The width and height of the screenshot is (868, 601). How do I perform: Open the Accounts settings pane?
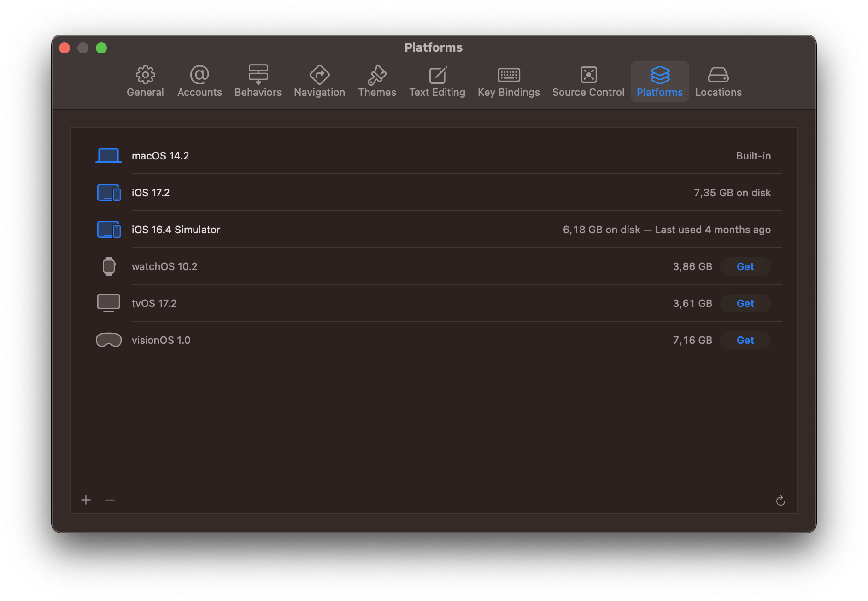tap(199, 81)
